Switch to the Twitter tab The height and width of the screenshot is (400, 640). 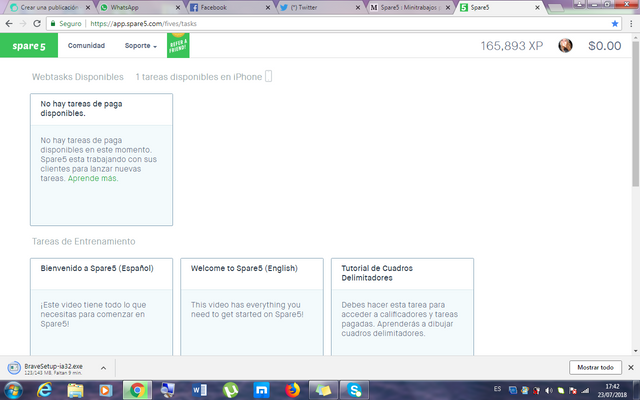(x=318, y=7)
